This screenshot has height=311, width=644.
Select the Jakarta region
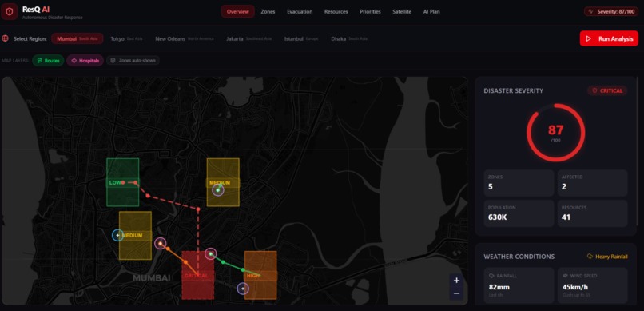click(x=249, y=38)
